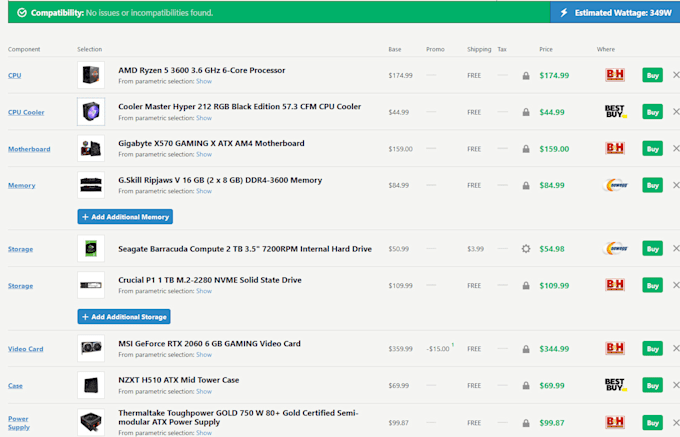Show parametric selection for the Video Card
The image size is (680, 437).
pyautogui.click(x=204, y=355)
